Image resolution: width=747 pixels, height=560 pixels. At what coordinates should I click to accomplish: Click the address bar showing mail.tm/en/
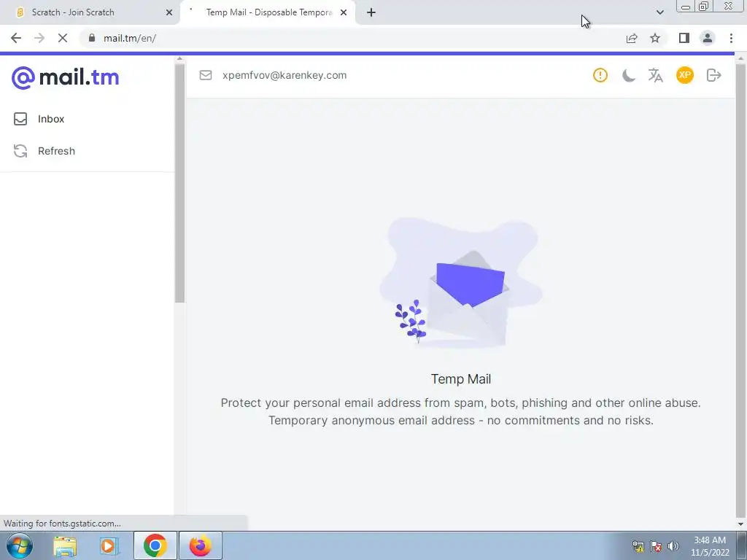point(352,38)
